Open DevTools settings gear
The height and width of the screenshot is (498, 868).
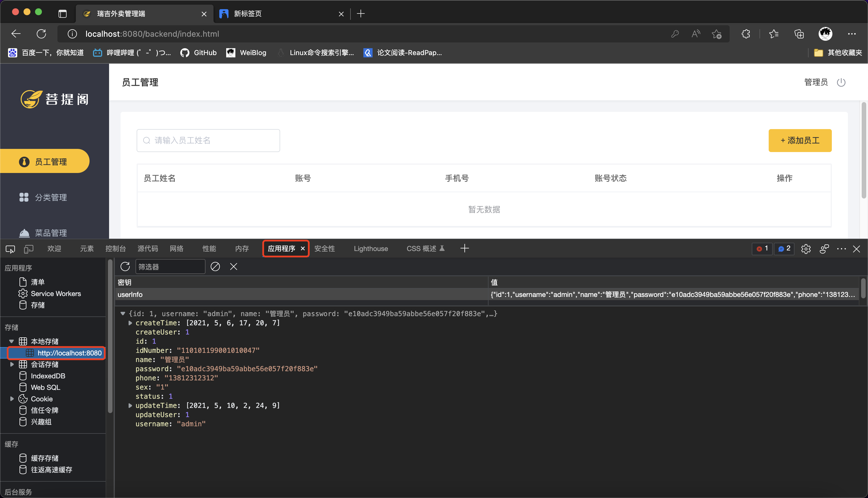coord(805,249)
